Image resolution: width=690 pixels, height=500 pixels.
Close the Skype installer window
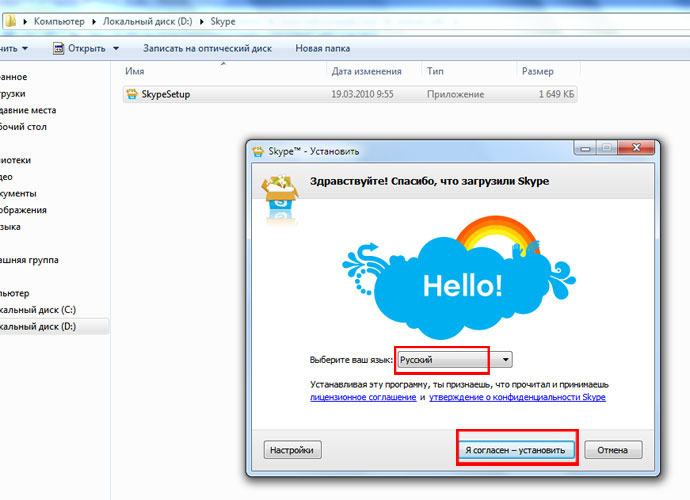tap(635, 148)
